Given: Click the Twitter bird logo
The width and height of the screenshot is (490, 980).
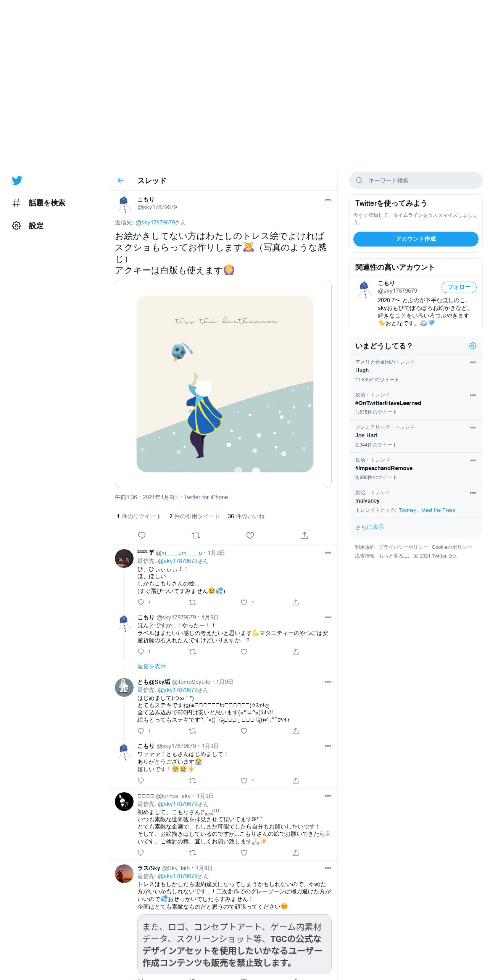Looking at the screenshot, I should [17, 181].
